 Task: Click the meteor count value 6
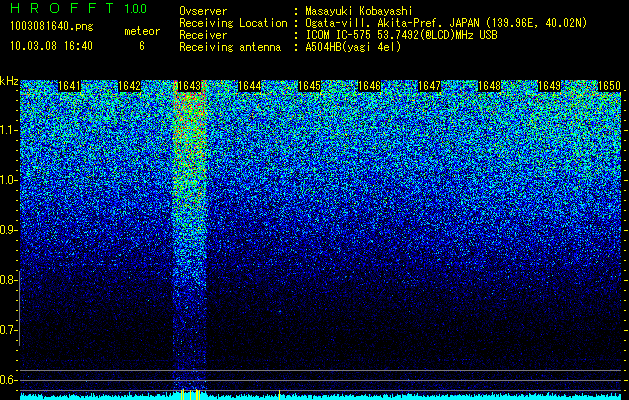coord(142,46)
